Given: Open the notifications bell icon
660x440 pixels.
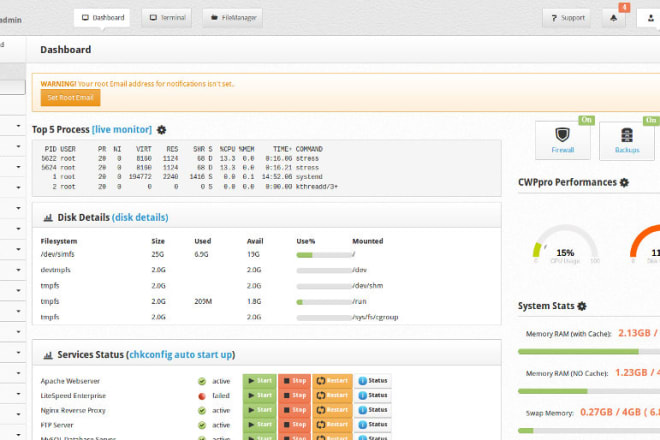Looking at the screenshot, I should point(613,18).
